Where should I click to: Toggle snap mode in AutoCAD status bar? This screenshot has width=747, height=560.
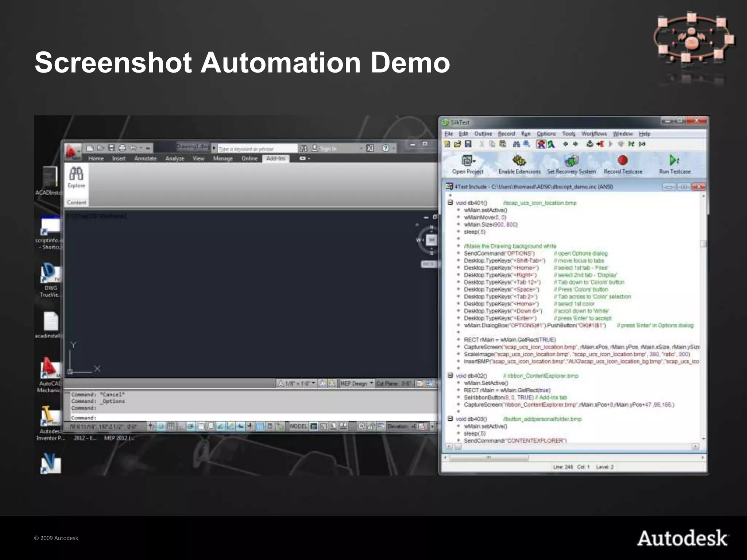coord(161,426)
